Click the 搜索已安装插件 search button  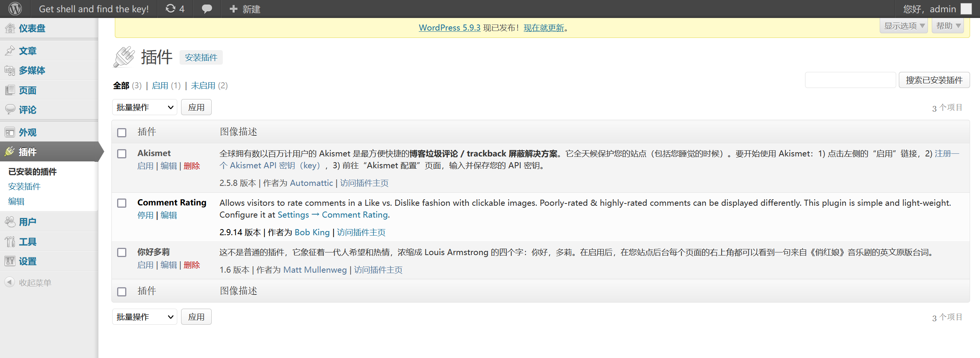934,80
